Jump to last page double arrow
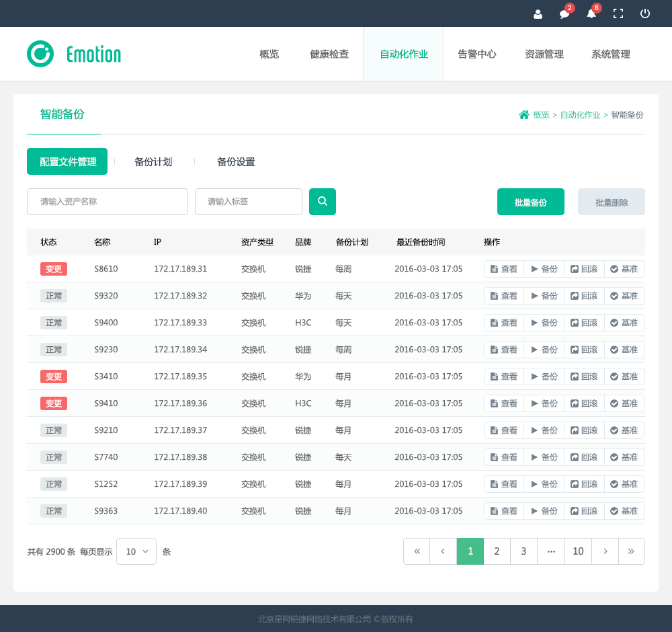The height and width of the screenshot is (632, 672). 631,551
